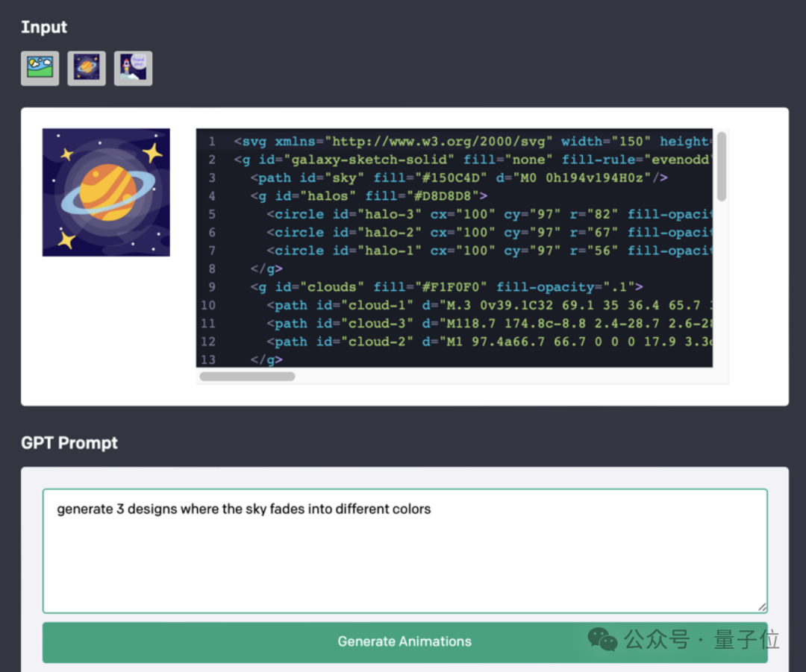The width and height of the screenshot is (806, 672).
Task: Click the "GPT Prompt" section heading
Action: pos(69,443)
